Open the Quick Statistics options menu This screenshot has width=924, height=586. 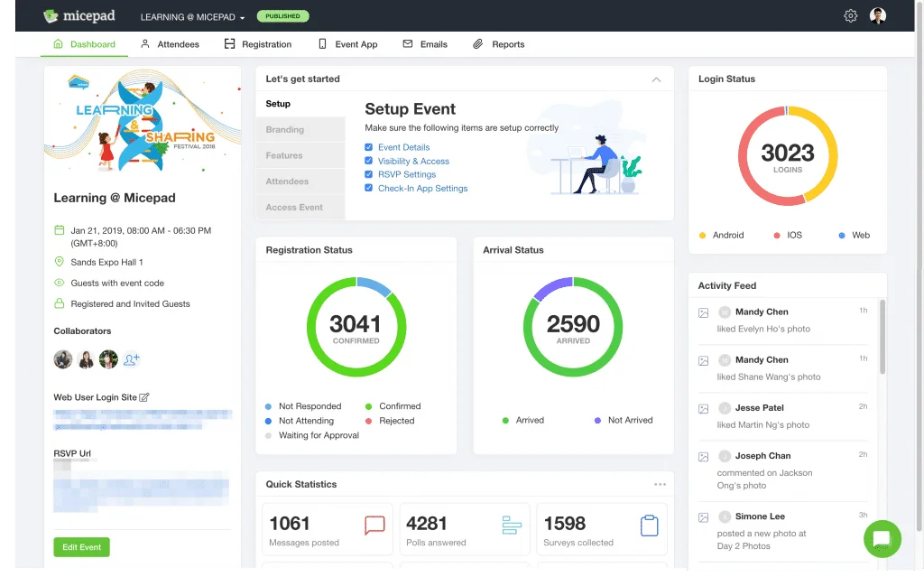point(661,483)
